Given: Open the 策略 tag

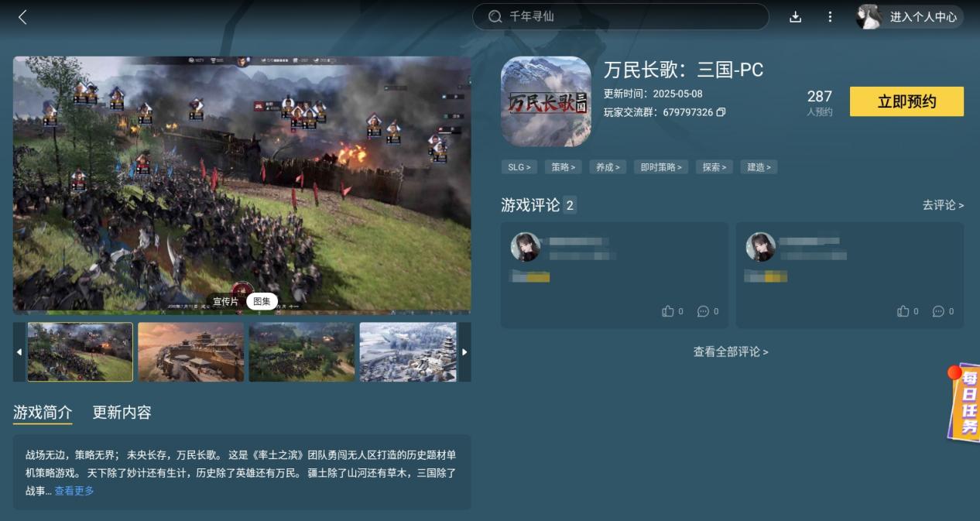Looking at the screenshot, I should pos(563,166).
